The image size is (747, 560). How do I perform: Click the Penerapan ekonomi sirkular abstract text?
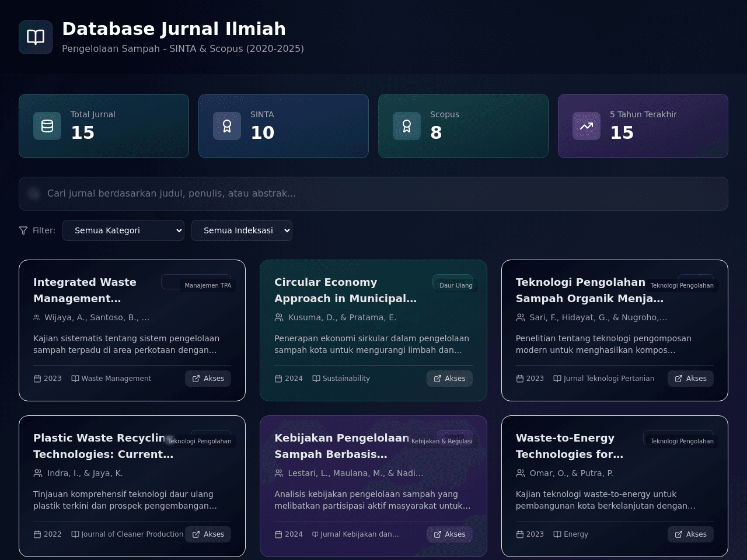[372, 344]
